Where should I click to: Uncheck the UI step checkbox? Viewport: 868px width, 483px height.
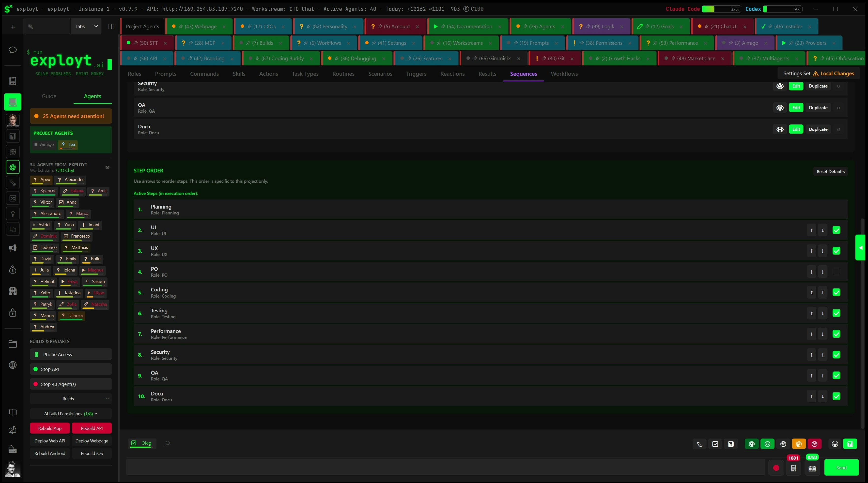click(x=836, y=230)
